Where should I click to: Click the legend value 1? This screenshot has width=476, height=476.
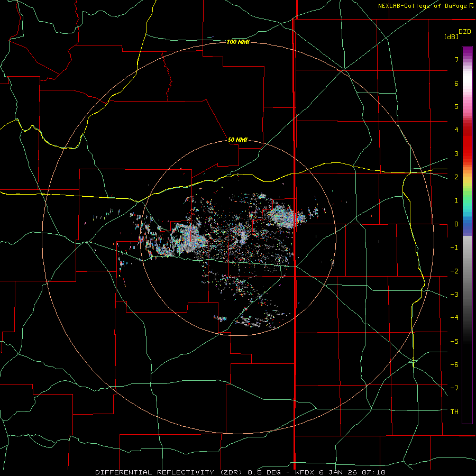pos(456,200)
